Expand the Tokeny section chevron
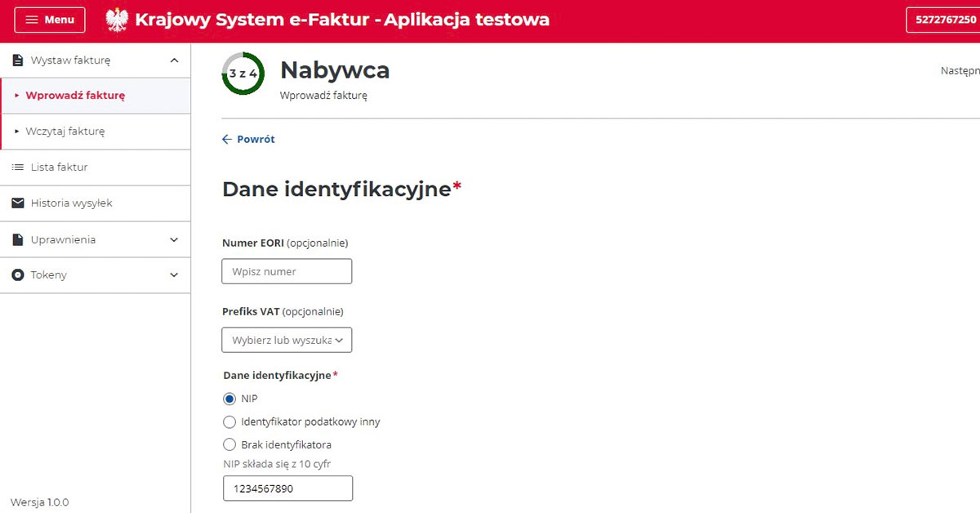The height and width of the screenshot is (513, 980). (174, 275)
